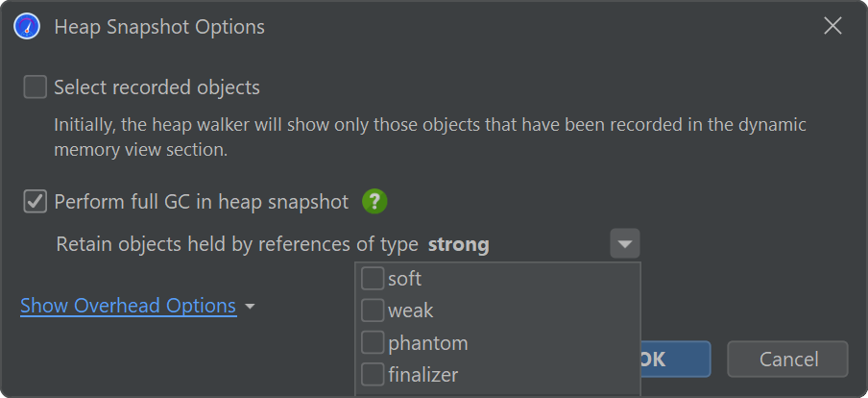Confirm the dialog with OK

[675, 360]
